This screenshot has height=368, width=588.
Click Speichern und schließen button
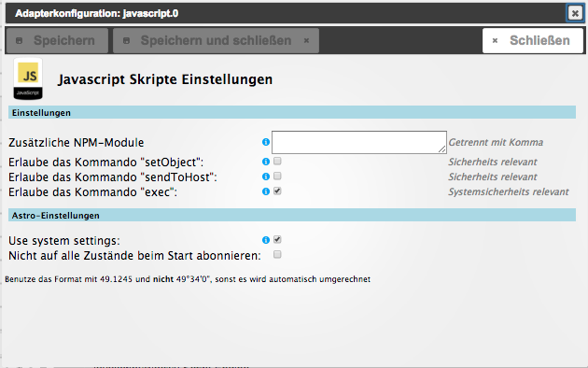coord(216,40)
